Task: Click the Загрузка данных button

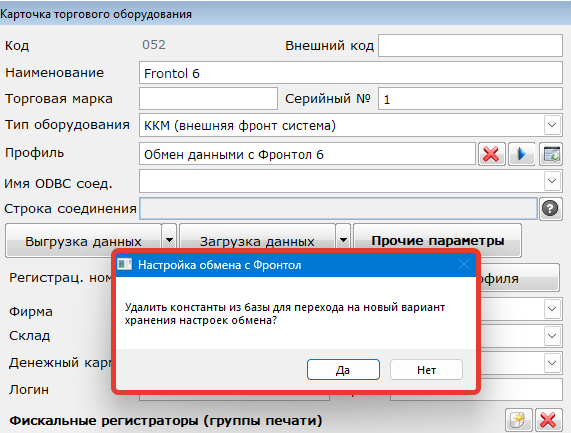Action: coord(257,241)
